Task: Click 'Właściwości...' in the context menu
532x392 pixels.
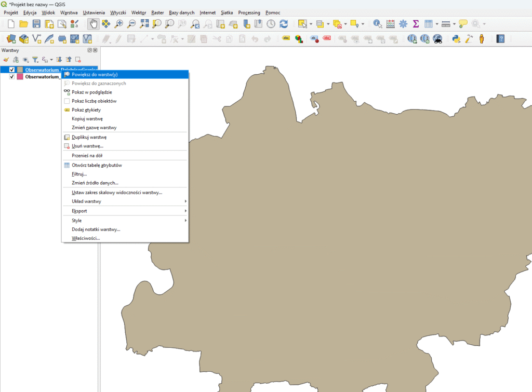Action: pyautogui.click(x=86, y=238)
